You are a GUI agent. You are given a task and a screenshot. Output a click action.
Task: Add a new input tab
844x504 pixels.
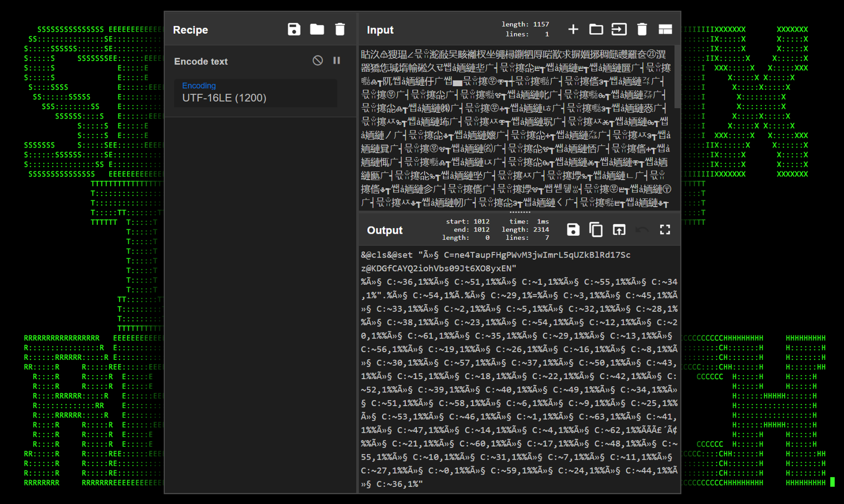pyautogui.click(x=573, y=29)
